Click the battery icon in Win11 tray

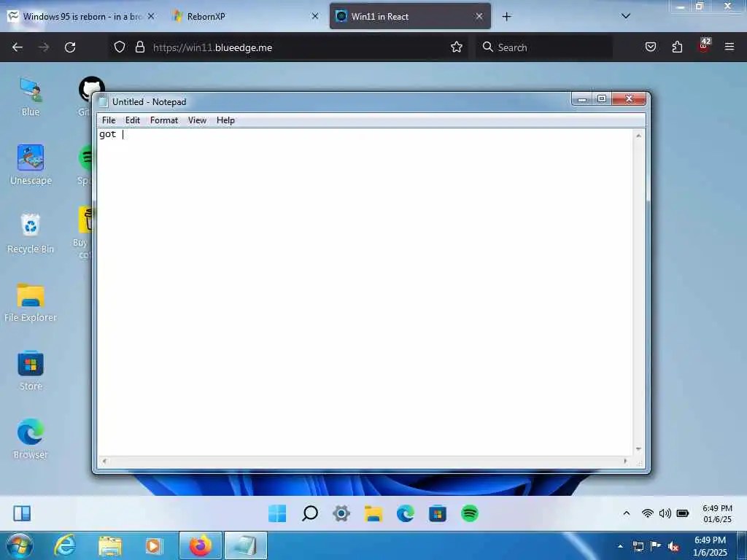683,513
